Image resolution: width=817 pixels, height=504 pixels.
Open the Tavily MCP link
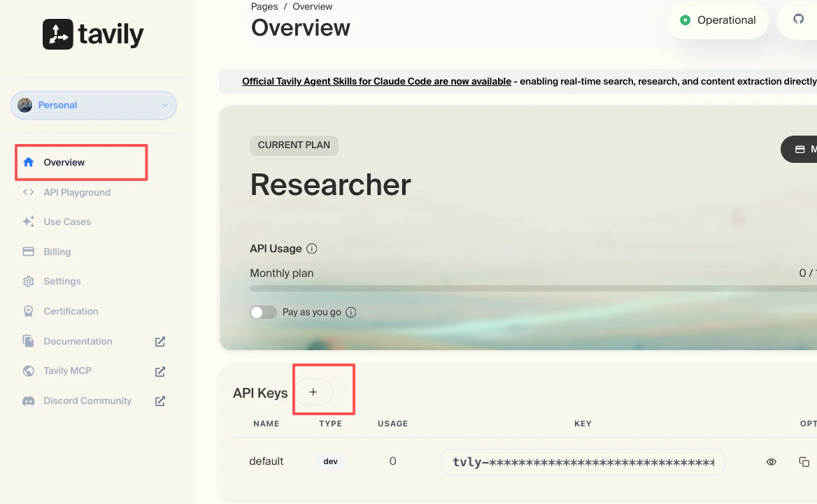(68, 370)
